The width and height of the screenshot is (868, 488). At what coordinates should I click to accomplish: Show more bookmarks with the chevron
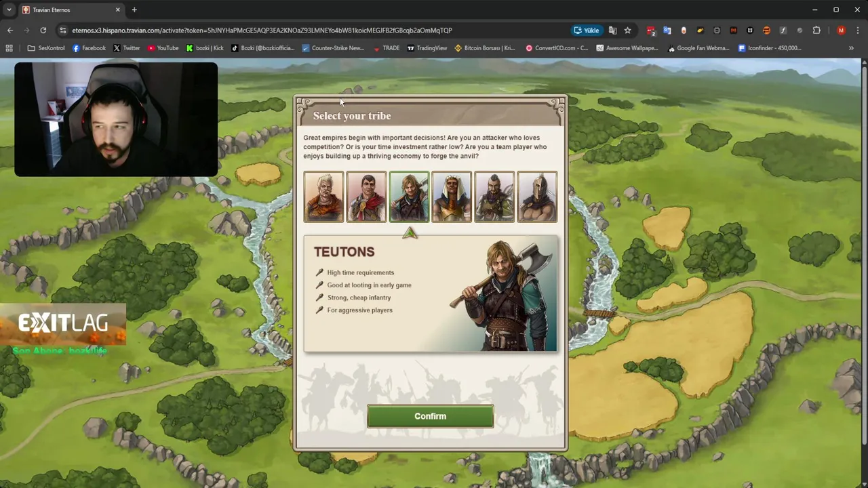[x=851, y=48]
